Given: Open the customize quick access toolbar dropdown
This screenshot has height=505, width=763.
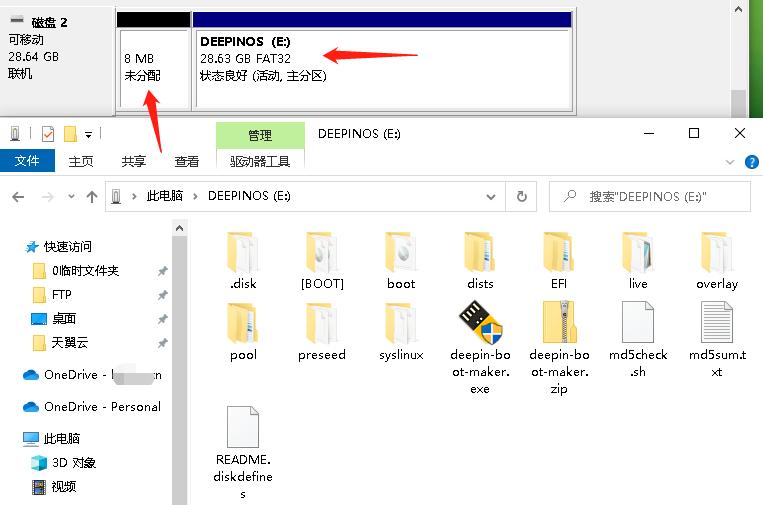Looking at the screenshot, I should click(x=88, y=134).
